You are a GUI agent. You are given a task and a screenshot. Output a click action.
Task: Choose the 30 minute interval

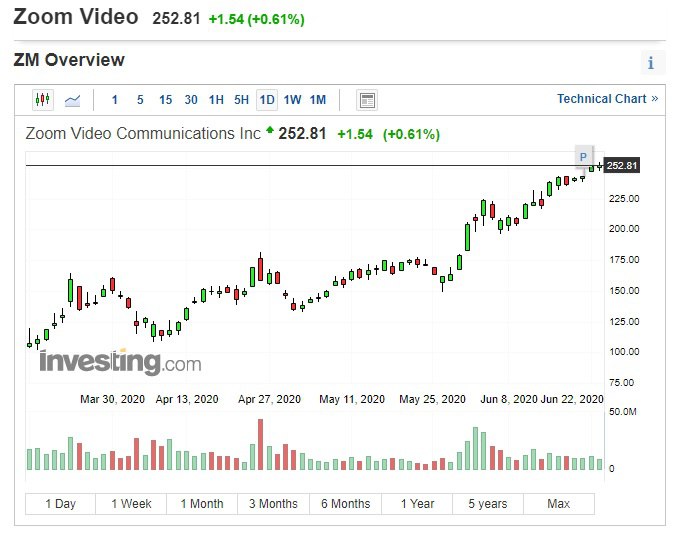tap(191, 100)
